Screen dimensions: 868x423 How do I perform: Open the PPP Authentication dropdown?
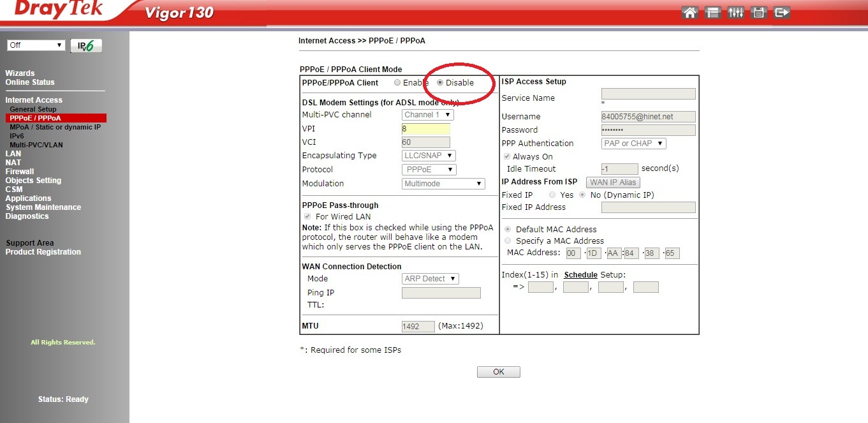pyautogui.click(x=633, y=144)
